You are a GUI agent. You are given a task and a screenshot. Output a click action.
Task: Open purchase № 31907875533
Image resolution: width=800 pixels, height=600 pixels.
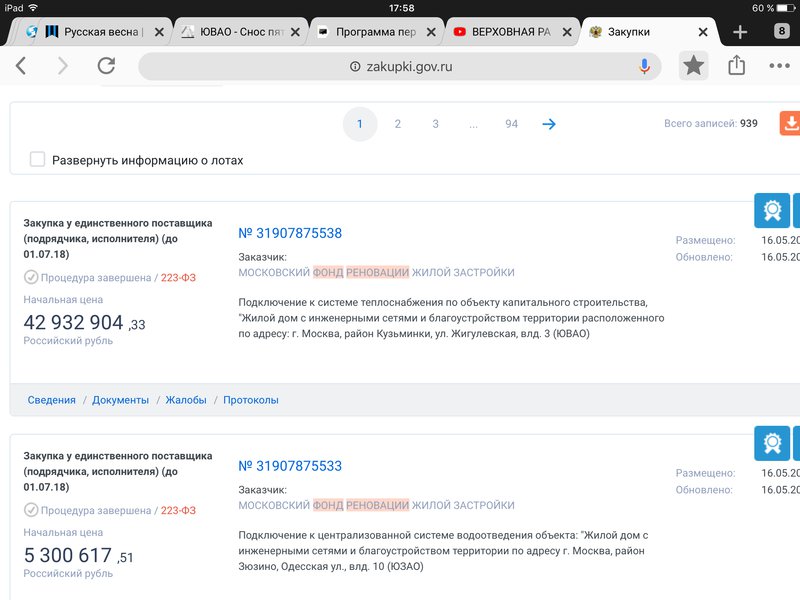coord(290,466)
